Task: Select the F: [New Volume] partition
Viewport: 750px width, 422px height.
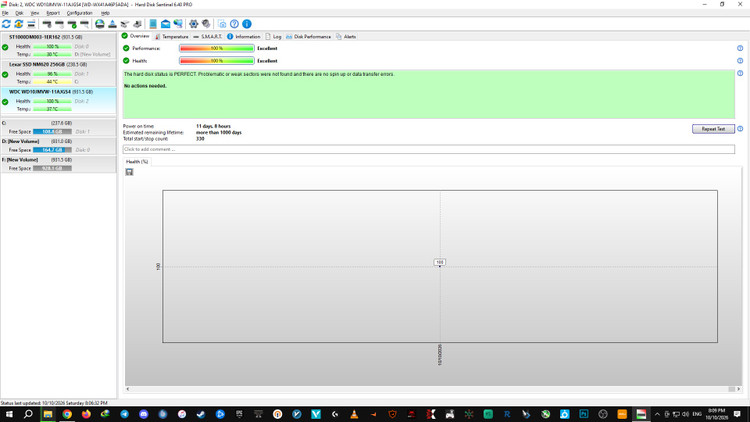Action: [58, 164]
